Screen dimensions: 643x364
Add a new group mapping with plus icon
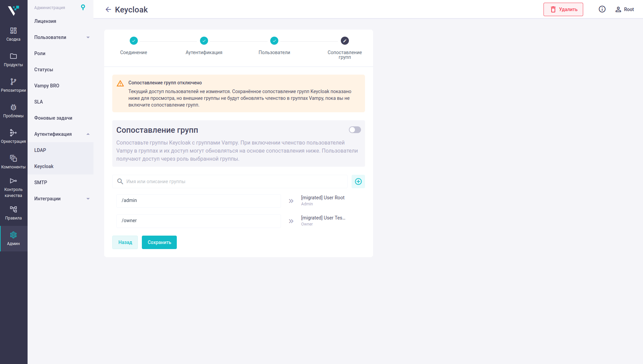(x=358, y=181)
